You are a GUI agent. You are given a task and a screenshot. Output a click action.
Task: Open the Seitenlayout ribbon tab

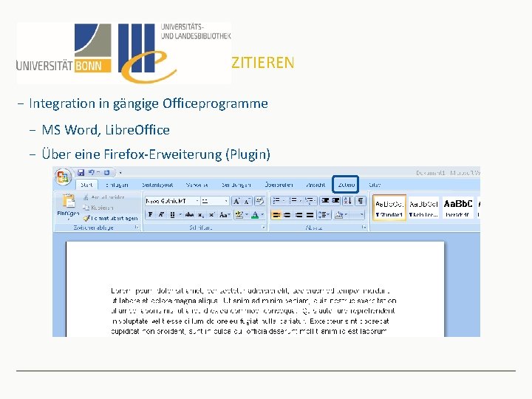[x=157, y=185]
